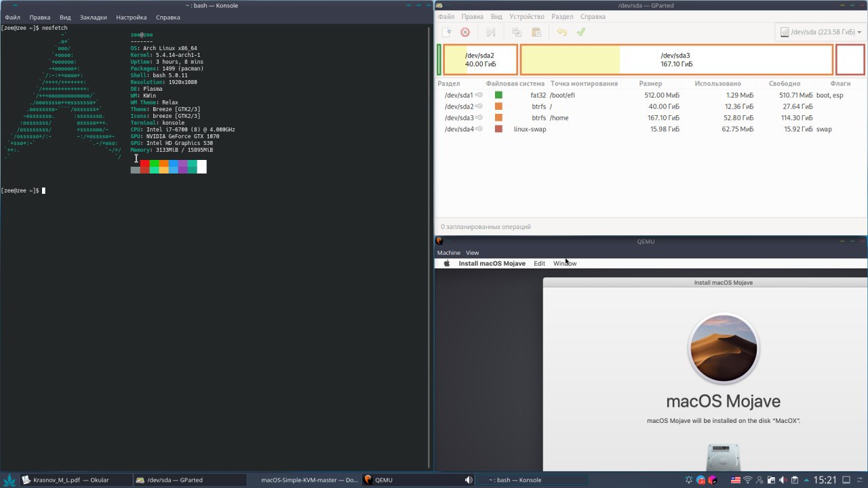868x488 pixels.
Task: Select the /dev/sda3 row in partition table
Action: 650,118
